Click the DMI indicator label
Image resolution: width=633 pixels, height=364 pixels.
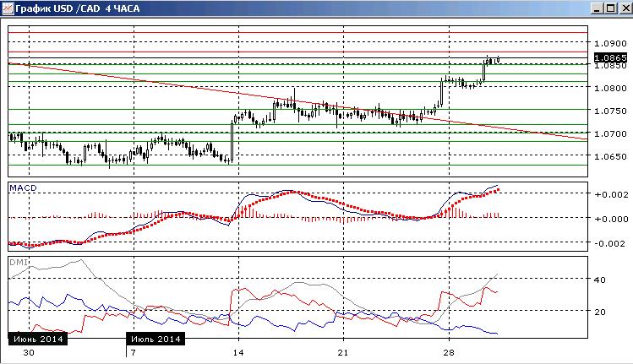(19, 263)
